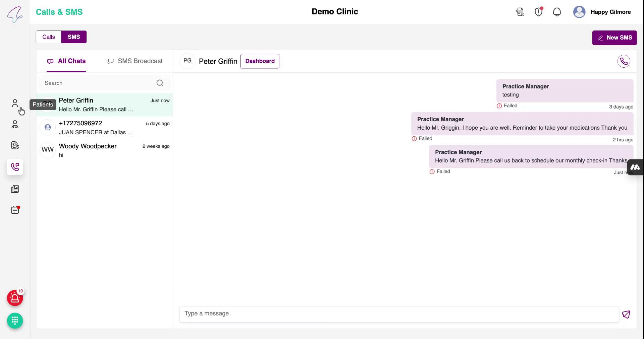This screenshot has height=339, width=644.
Task: Select the providers icon in the sidebar
Action: point(15,125)
